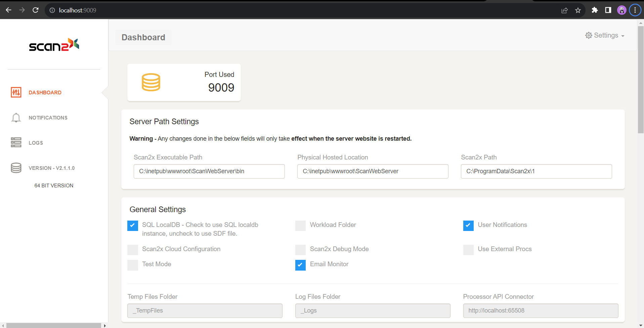Click the vertical page scrollbar thumb

[641, 80]
